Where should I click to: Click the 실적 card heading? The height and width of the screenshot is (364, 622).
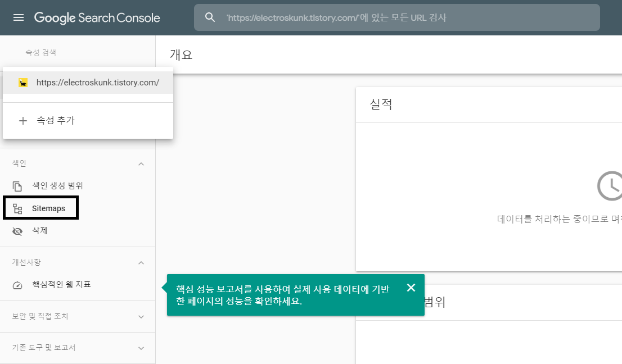381,104
